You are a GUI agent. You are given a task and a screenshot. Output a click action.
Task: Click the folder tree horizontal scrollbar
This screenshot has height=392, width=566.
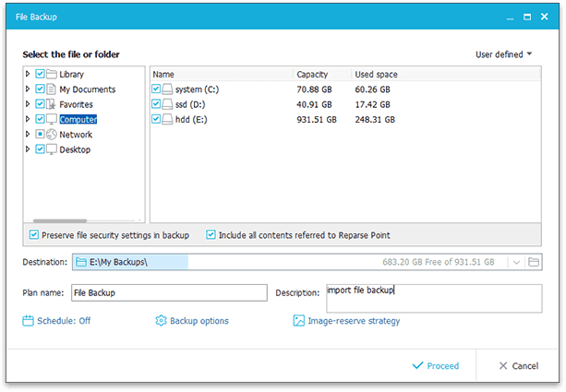(x=60, y=220)
